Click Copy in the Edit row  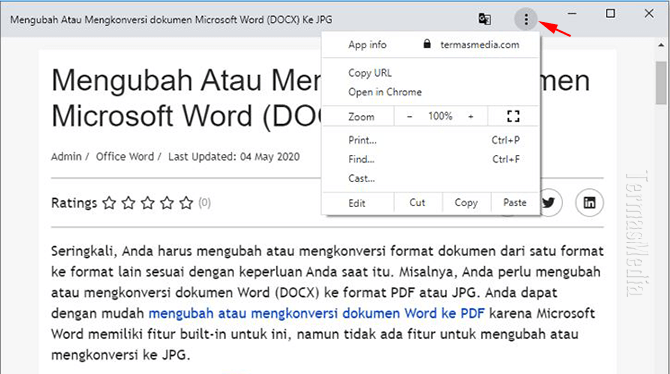(466, 203)
